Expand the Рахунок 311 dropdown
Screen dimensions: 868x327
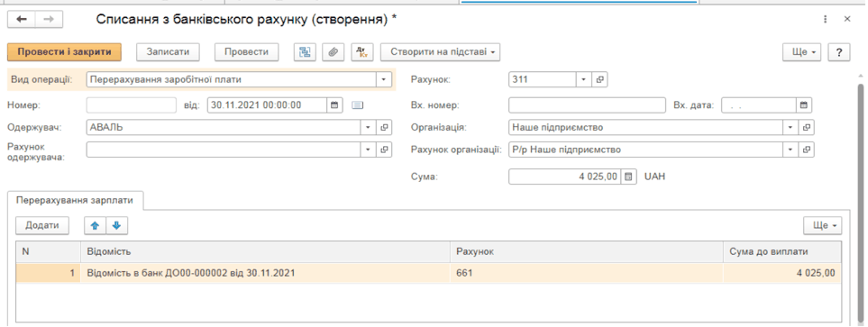584,79
